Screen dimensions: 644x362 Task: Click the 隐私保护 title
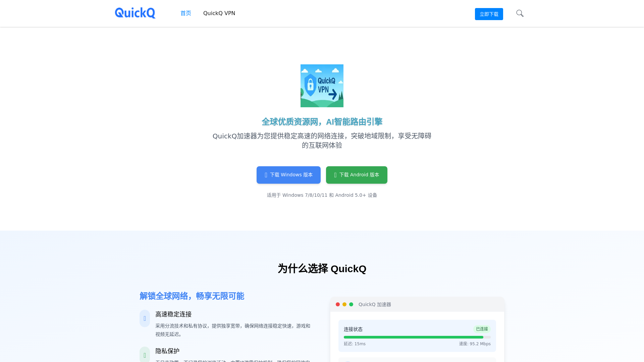click(x=167, y=351)
